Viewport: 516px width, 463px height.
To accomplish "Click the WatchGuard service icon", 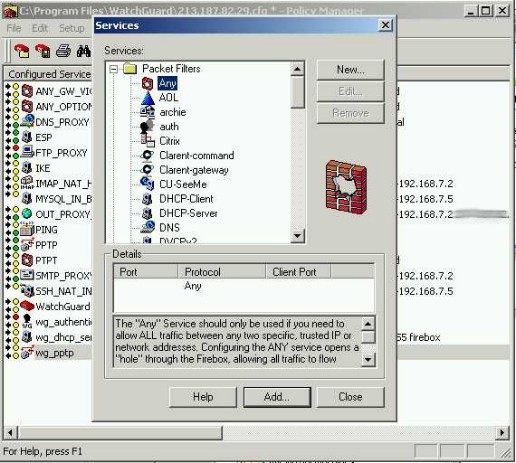I will pos(27,306).
